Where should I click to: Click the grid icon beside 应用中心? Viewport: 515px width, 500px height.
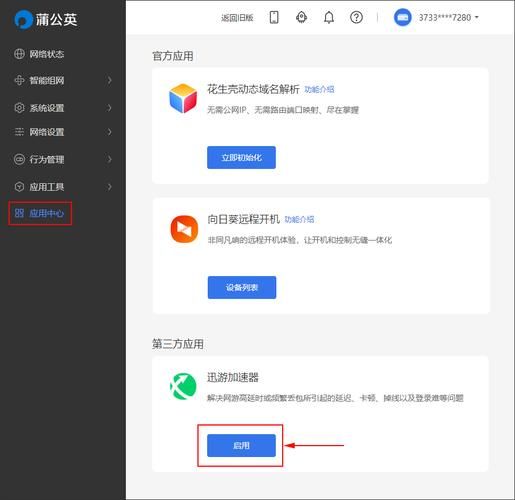coord(19,213)
